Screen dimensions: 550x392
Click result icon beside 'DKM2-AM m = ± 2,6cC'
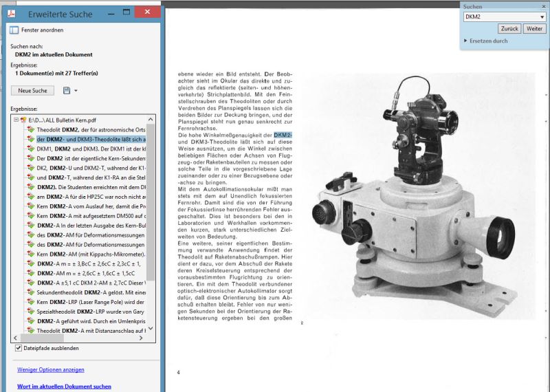click(31, 273)
